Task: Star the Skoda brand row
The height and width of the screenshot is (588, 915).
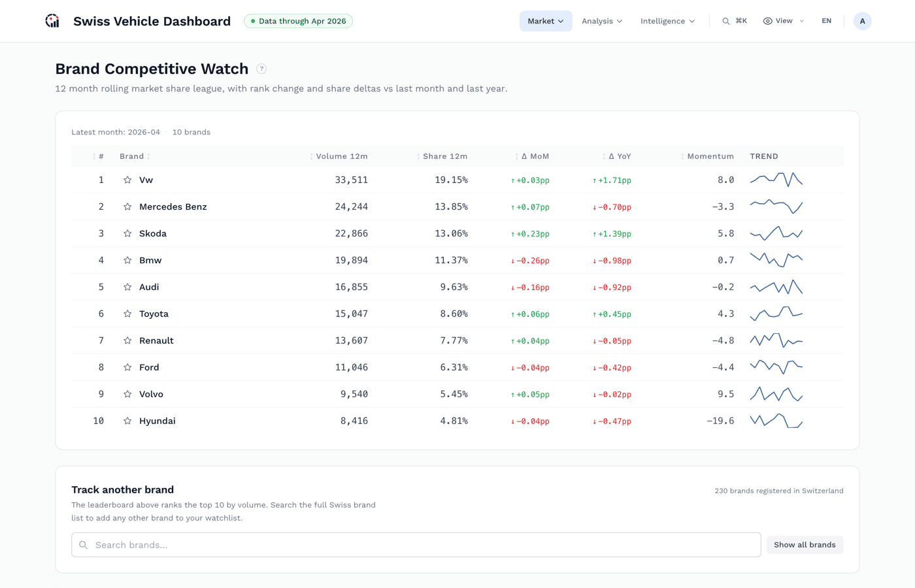Action: 127,233
